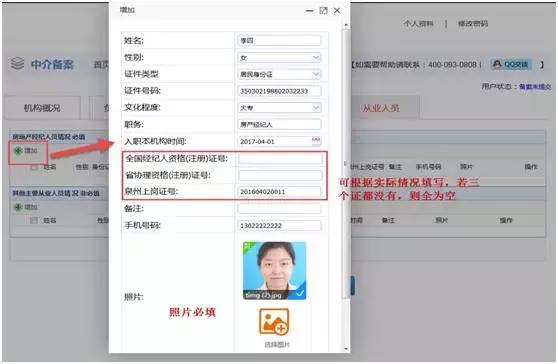Click the 手机号码 column header in the background table
This screenshot has width=558, height=364.
428,167
